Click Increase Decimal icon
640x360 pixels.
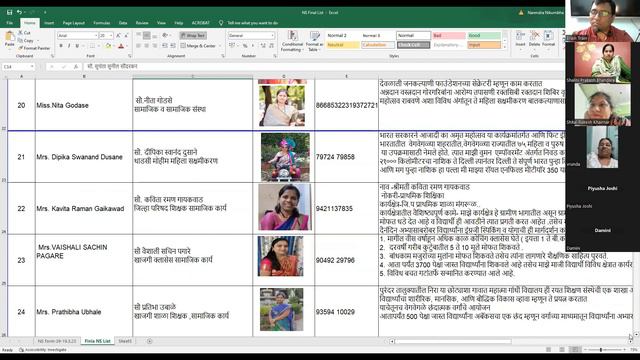point(263,46)
